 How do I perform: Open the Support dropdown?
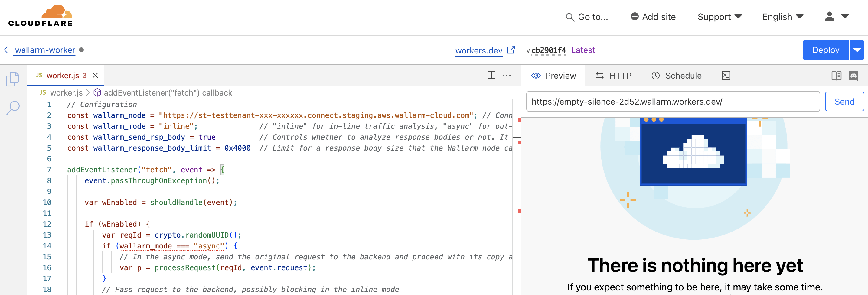pos(720,17)
